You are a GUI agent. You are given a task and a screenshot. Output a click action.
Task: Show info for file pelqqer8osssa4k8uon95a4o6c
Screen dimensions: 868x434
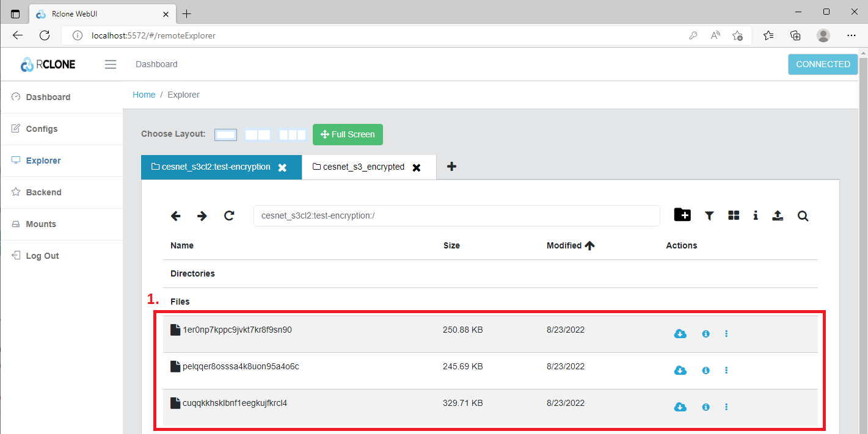[x=706, y=371]
